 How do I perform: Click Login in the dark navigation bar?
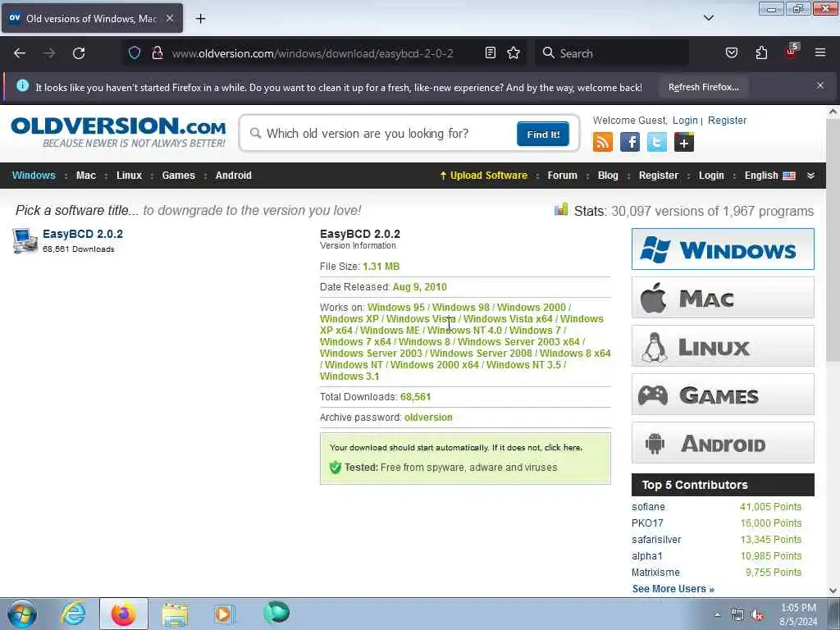click(711, 176)
